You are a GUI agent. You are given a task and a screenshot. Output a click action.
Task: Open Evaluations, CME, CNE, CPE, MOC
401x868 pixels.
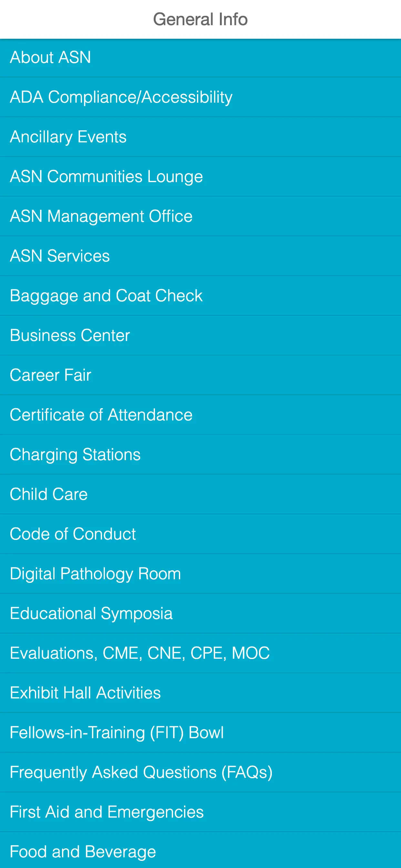click(x=139, y=653)
